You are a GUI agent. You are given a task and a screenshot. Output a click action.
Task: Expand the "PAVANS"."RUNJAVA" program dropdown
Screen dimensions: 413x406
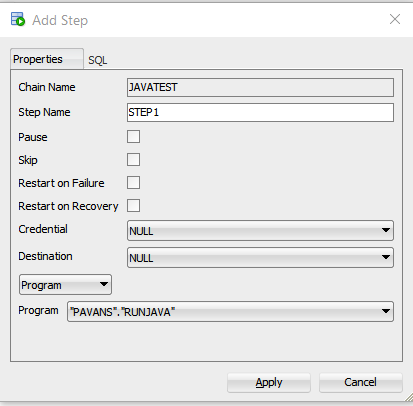pyautogui.click(x=230, y=312)
